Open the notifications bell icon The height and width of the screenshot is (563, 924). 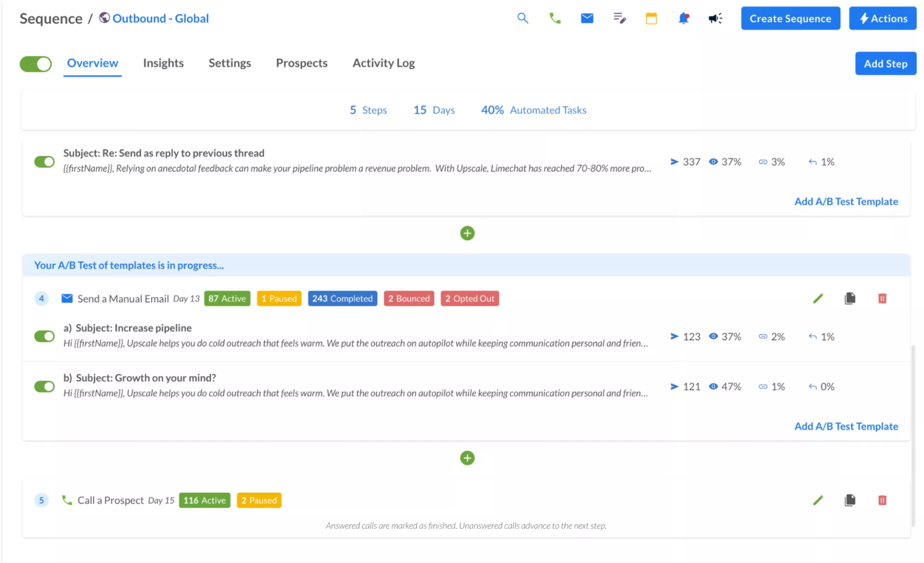(683, 18)
